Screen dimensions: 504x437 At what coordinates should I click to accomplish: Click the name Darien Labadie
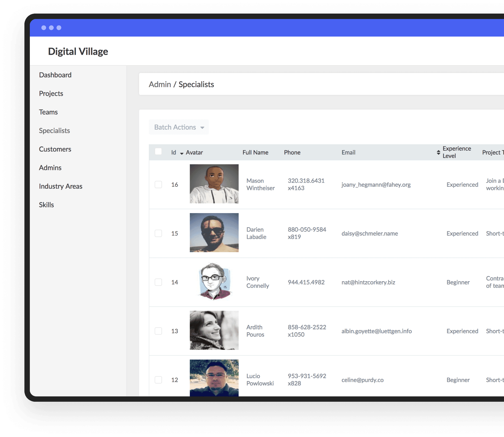256,233
